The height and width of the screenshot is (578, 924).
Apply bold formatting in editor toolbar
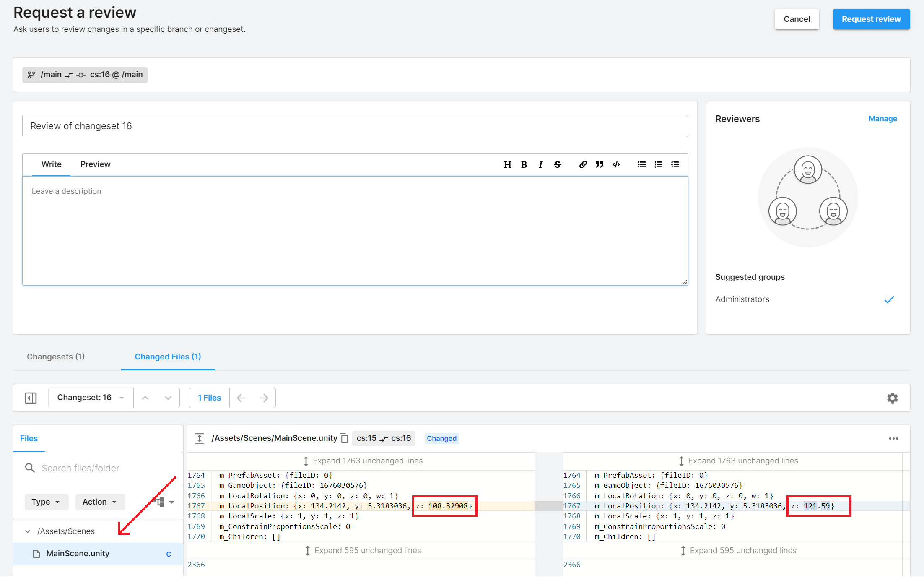coord(524,164)
